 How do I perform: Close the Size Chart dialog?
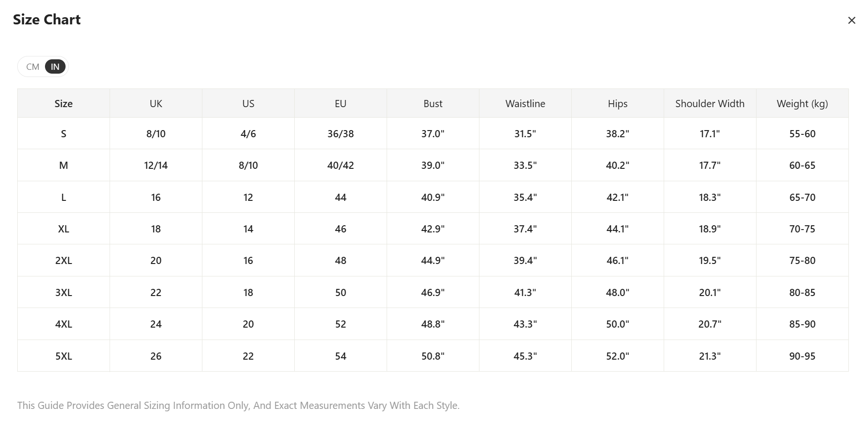pos(851,21)
